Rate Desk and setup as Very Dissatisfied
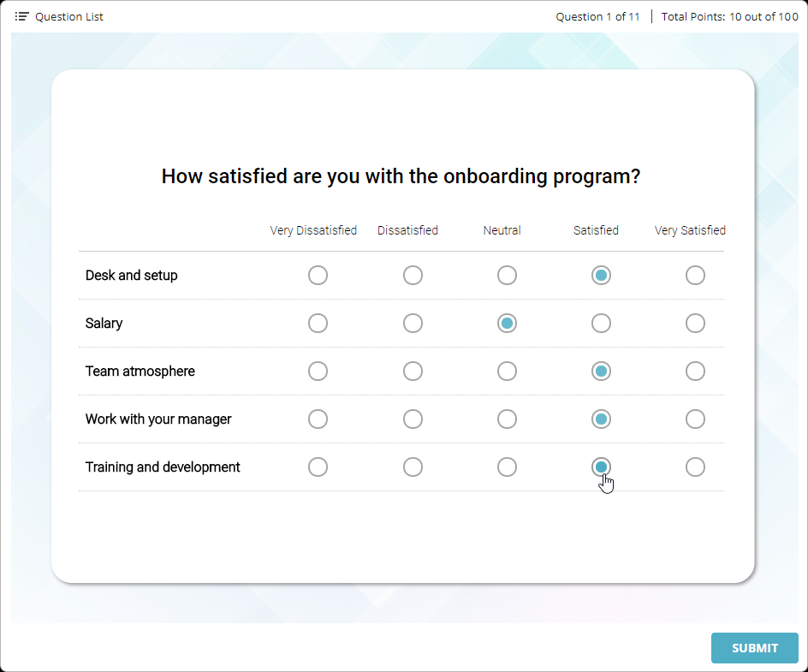 [318, 275]
